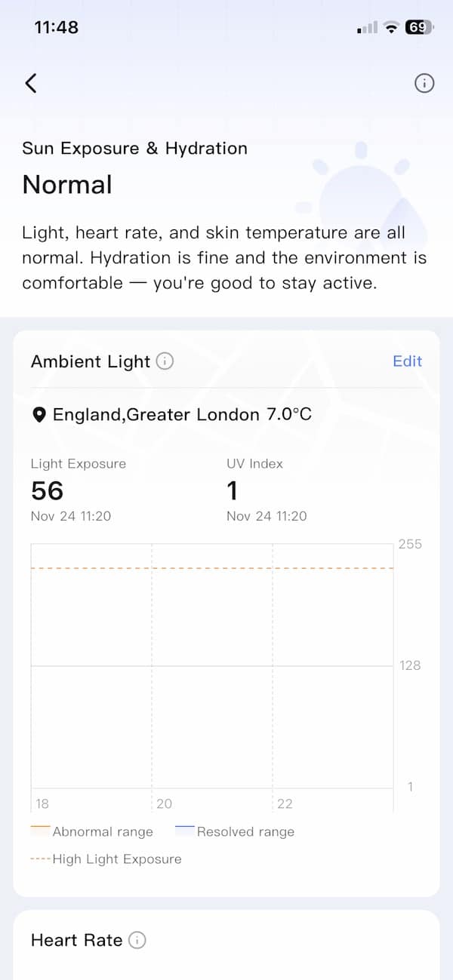
Task: Tap the Heart Rate info icon
Action: [137, 940]
